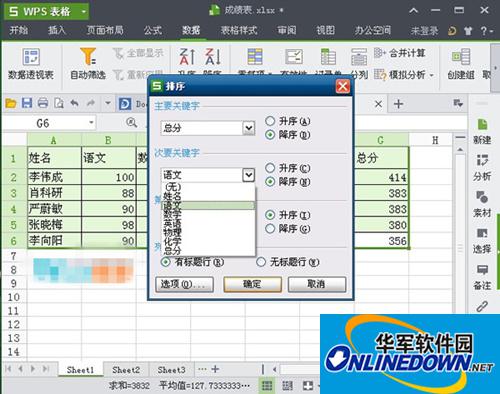Open the 视图 ribbon tab
Screen dimensions: 500x394
325,31
